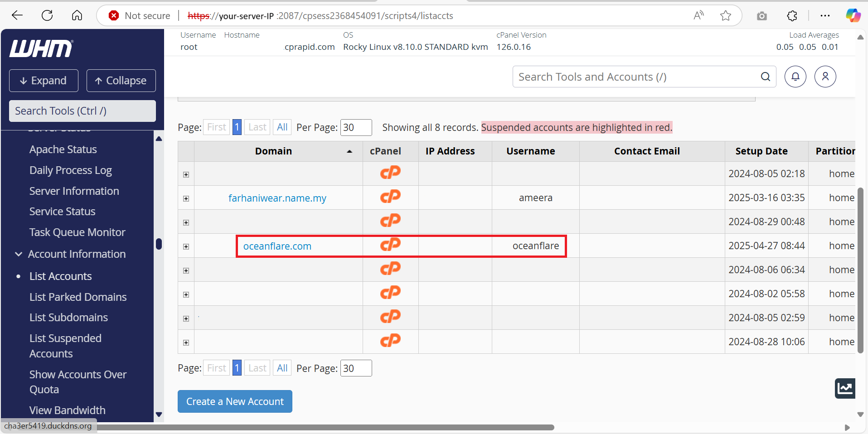Open Server Information in sidebar
This screenshot has width=868, height=434.
pos(74,191)
